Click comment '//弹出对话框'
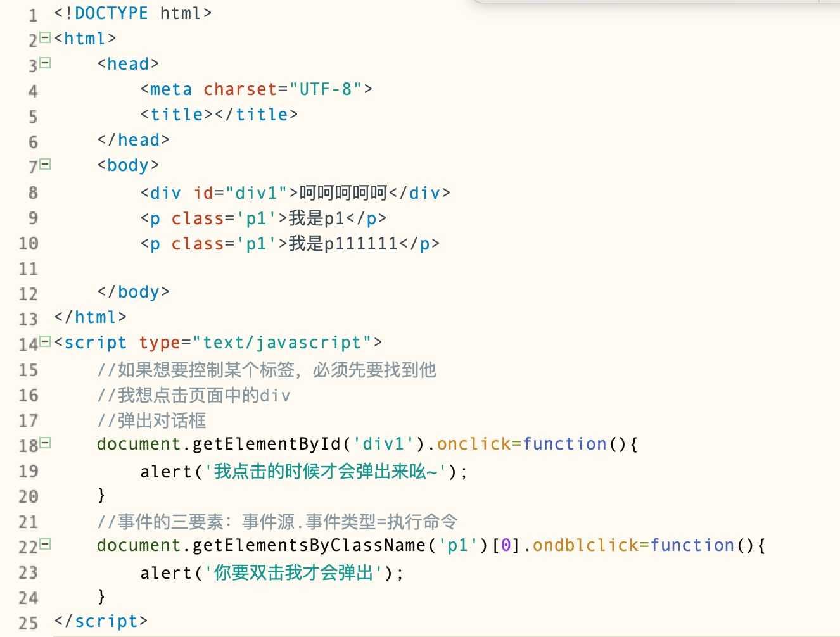Viewport: 840px width, 637px height. (x=152, y=420)
